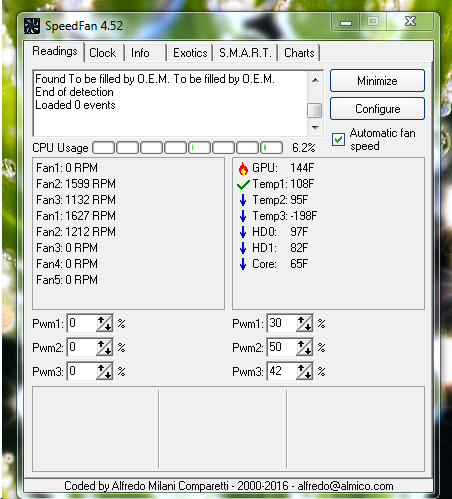The width and height of the screenshot is (452, 499).
Task: Click the 'Fan4: 0 RPM' reading
Action: click(67, 264)
